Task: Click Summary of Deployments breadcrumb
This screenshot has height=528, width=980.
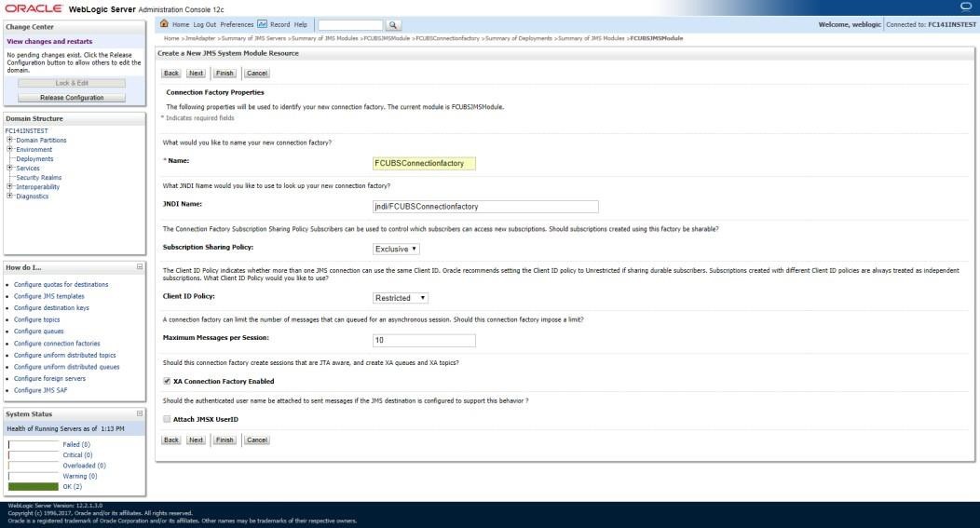Action: [519, 38]
